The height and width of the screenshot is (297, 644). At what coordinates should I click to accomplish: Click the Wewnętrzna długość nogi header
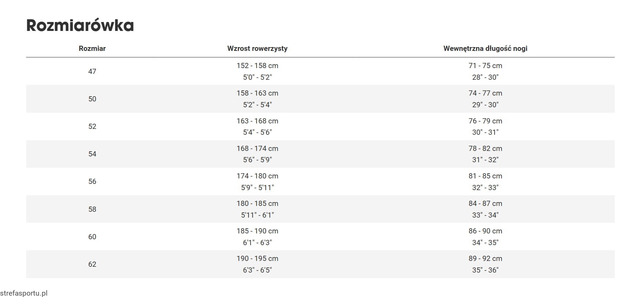point(485,48)
